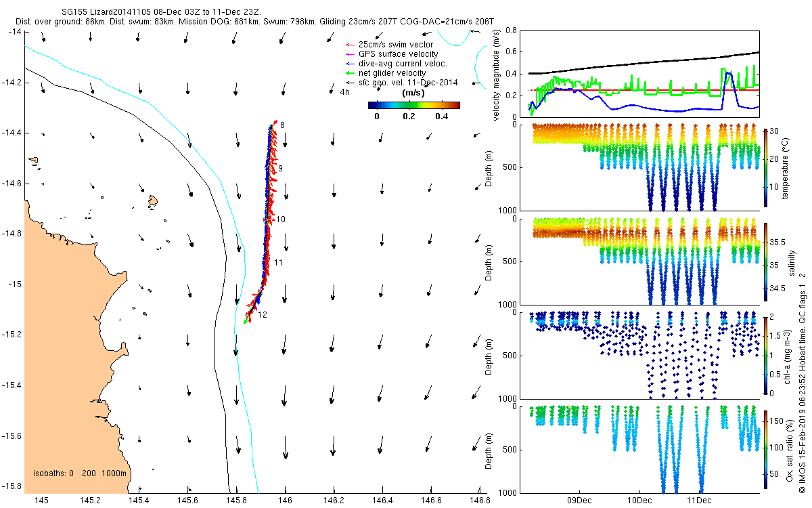Click the 09Dec date tick label
Image resolution: width=812 pixels, height=508 pixels.
tap(580, 501)
